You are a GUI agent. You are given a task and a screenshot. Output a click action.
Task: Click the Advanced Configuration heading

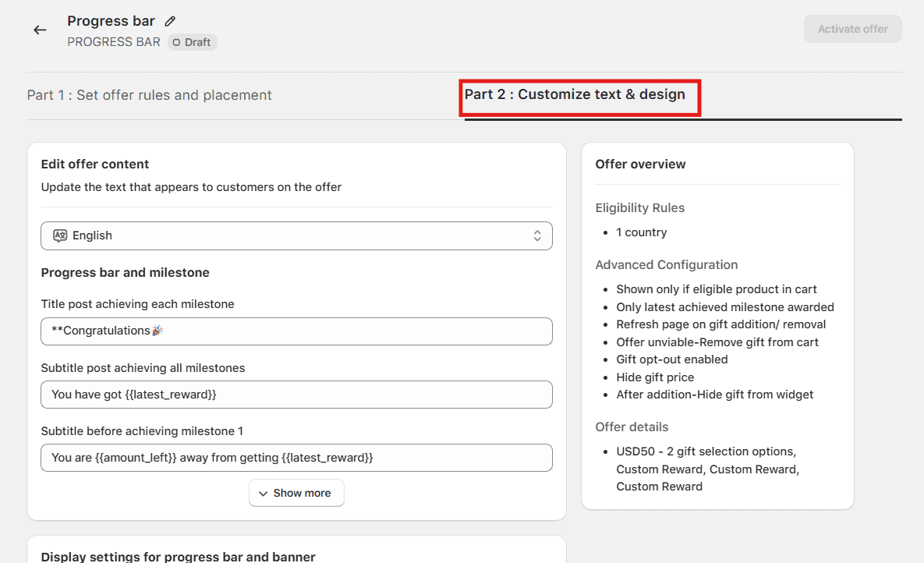[667, 264]
